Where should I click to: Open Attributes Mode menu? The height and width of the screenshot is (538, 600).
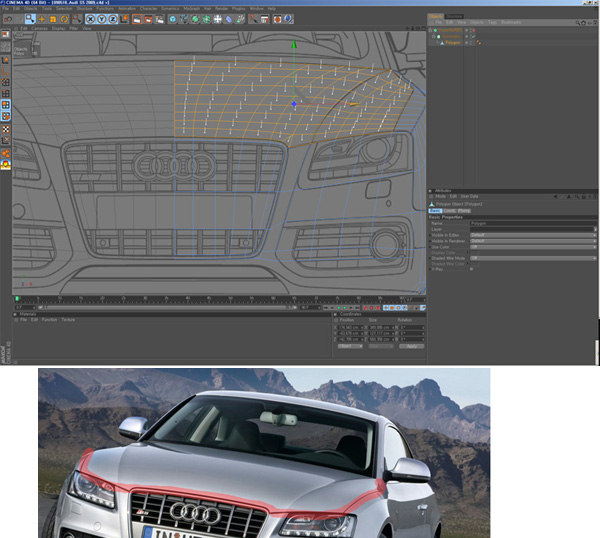point(440,196)
